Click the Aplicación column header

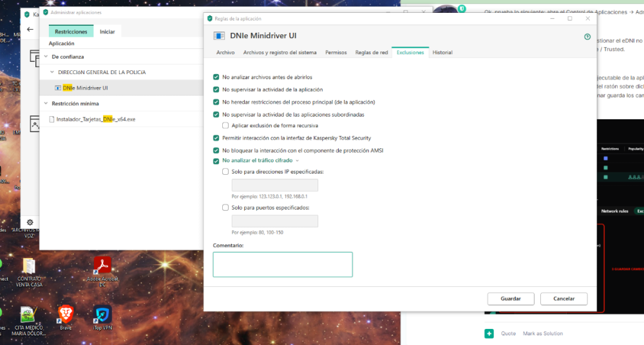[x=62, y=44]
